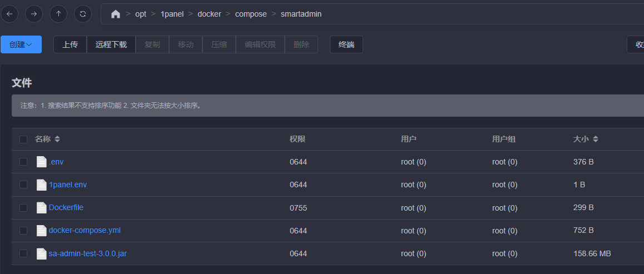Click size 376 B of .env
The width and height of the screenshot is (644, 274).
[x=583, y=162]
